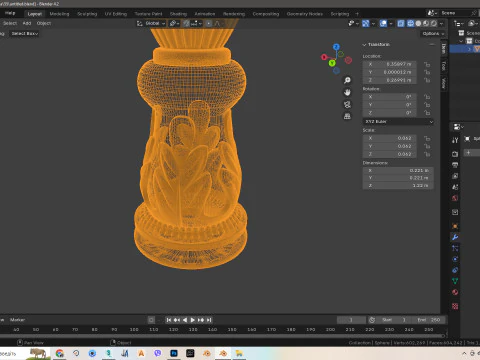Screen dimensions: 480x360
Task: Collapse the Collection in the outliner
Action: (x=462, y=41)
